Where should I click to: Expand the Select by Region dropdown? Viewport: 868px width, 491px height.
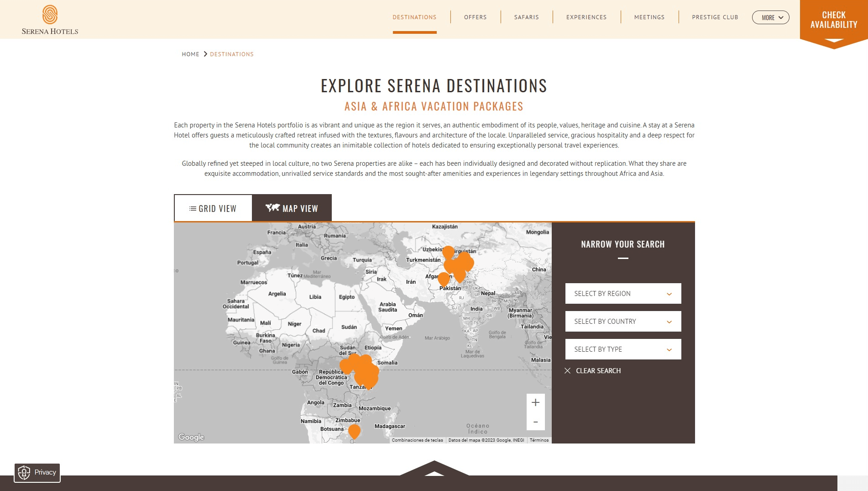623,294
